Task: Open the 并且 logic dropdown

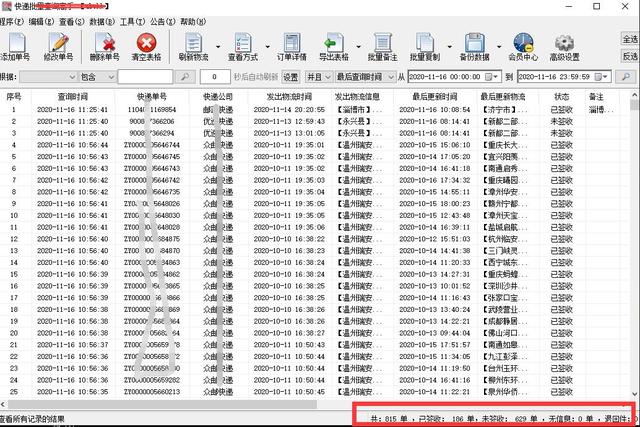Action: (318, 77)
